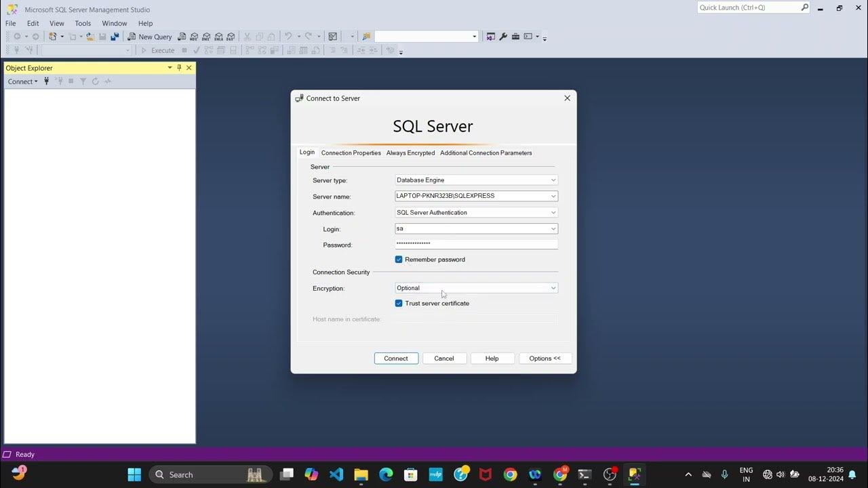The height and width of the screenshot is (488, 868).
Task: Switch to Always Encrypted tab
Action: coord(410,152)
